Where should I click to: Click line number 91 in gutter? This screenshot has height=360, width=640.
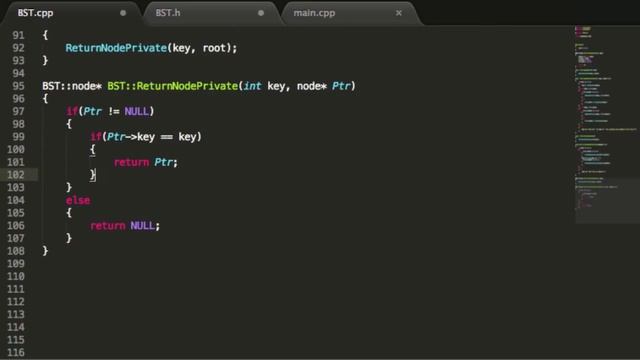click(18, 36)
